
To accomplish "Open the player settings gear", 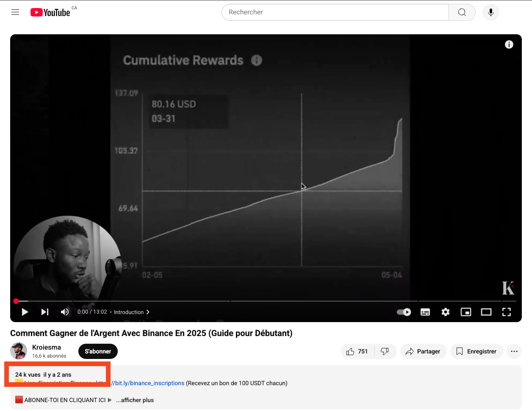I will coord(446,312).
